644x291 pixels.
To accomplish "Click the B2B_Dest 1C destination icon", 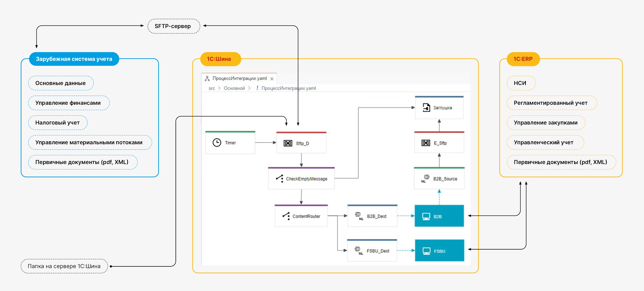I will coord(359,216).
